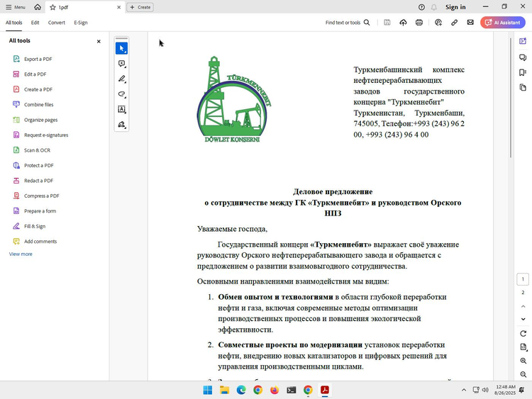Image resolution: width=532 pixels, height=399 pixels.
Task: Open the sign with pen tool
Action: click(121, 125)
